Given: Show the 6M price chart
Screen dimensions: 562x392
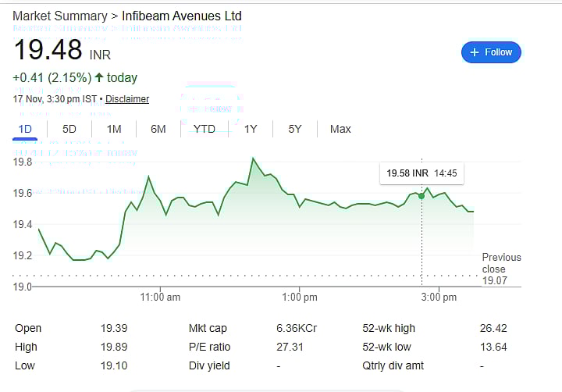Looking at the screenshot, I should tap(158, 129).
